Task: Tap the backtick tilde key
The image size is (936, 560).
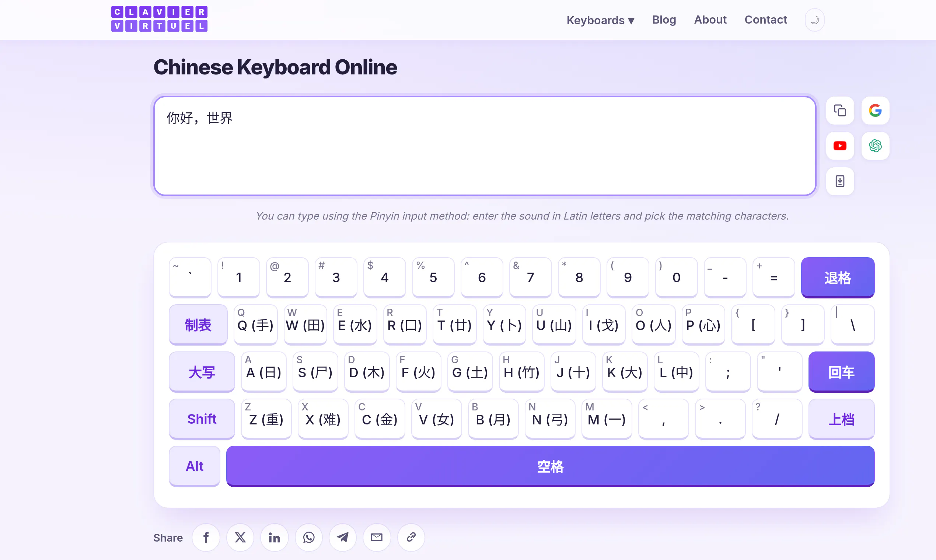Action: (x=190, y=277)
